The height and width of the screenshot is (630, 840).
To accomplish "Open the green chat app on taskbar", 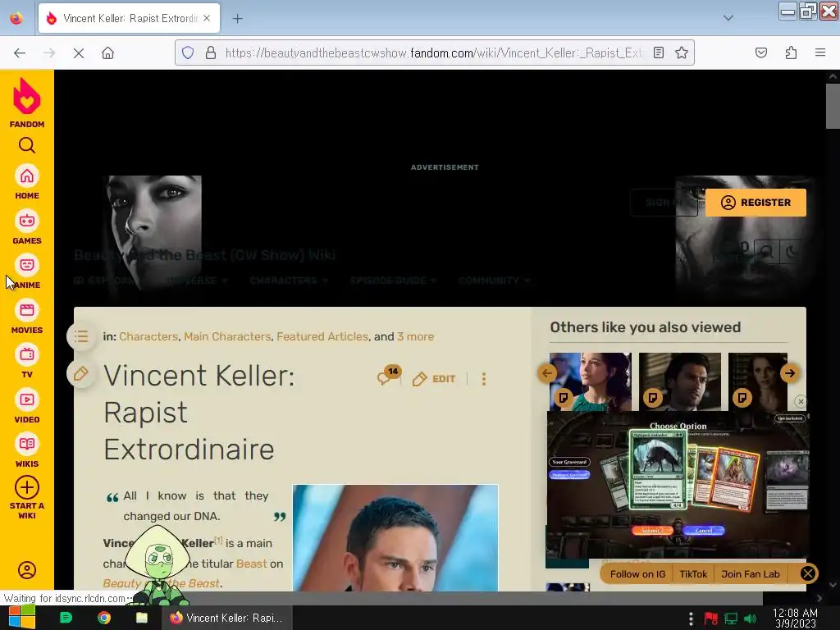I will [x=66, y=618].
